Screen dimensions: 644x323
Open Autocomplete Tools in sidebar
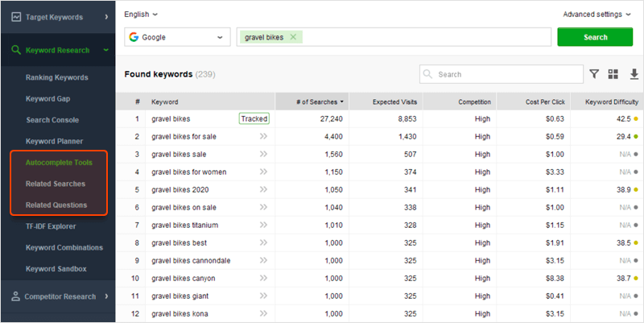pos(59,162)
